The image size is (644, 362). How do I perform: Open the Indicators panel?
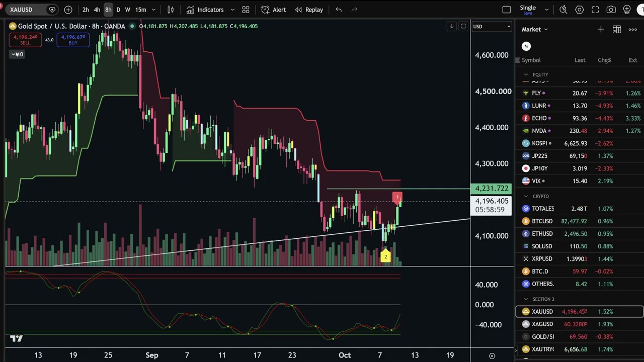pos(205,10)
